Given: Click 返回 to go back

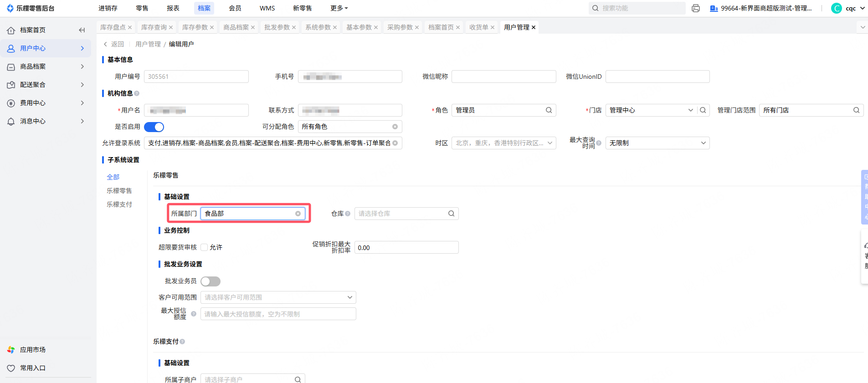Looking at the screenshot, I should click(x=114, y=44).
